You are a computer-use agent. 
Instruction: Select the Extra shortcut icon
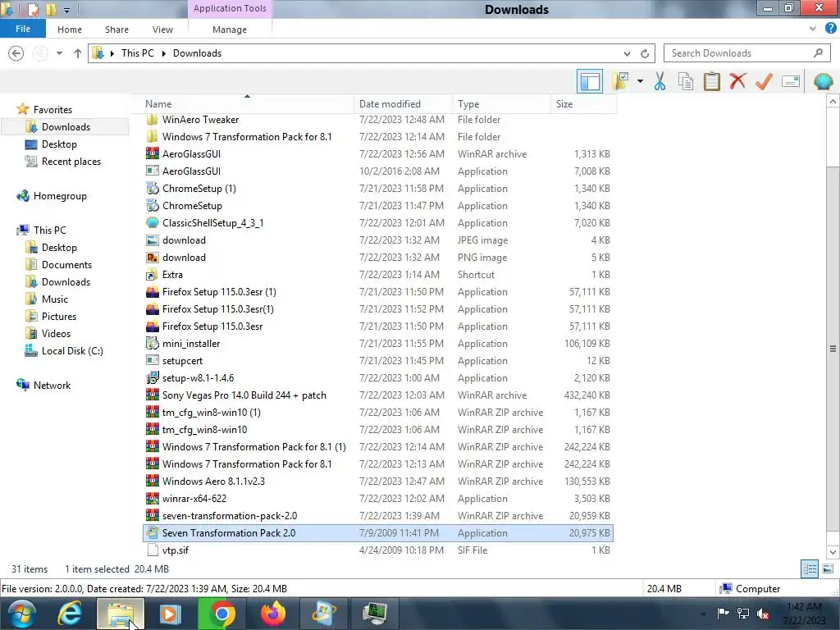(x=153, y=274)
